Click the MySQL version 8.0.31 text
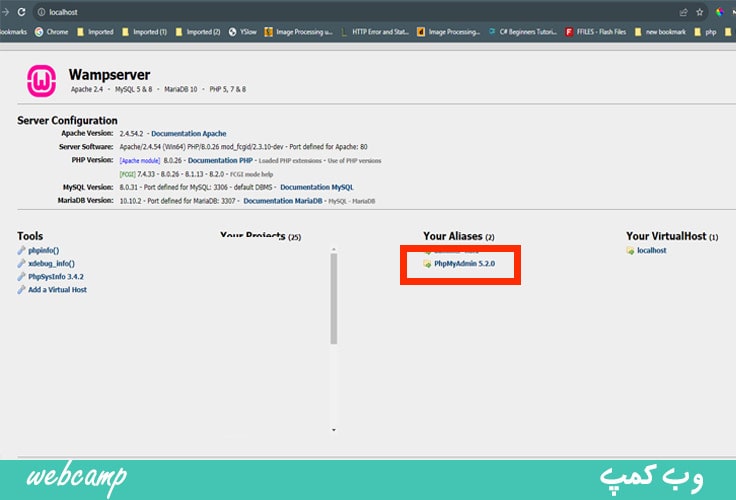 pyautogui.click(x=128, y=187)
